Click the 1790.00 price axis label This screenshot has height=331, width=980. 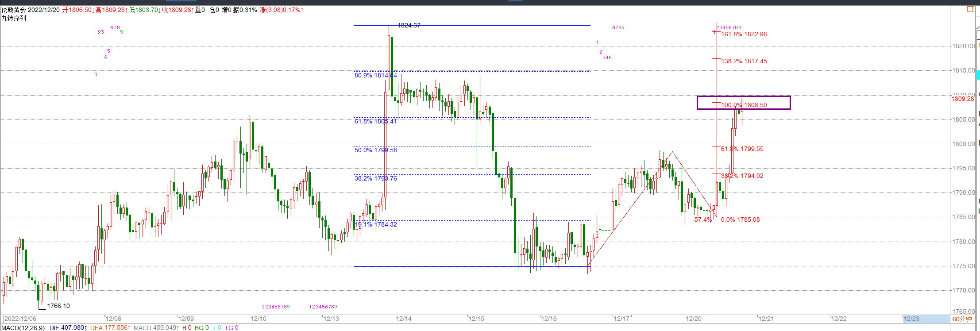[964, 192]
